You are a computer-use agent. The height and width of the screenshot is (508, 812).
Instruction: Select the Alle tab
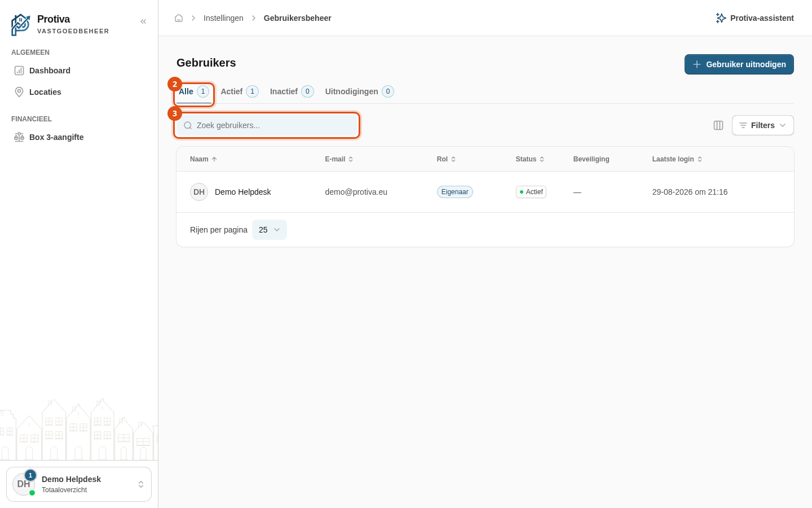[194, 91]
